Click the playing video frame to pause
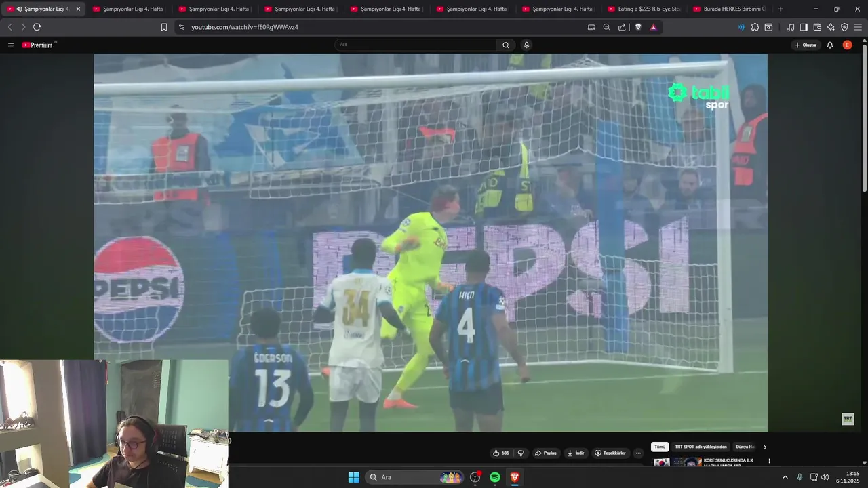The image size is (868, 488). point(431,243)
